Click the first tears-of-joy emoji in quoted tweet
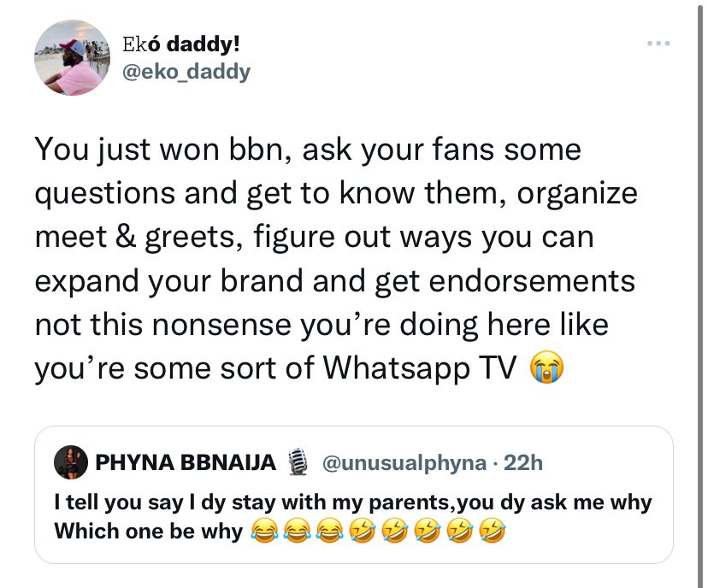708x588 pixels. point(264,531)
